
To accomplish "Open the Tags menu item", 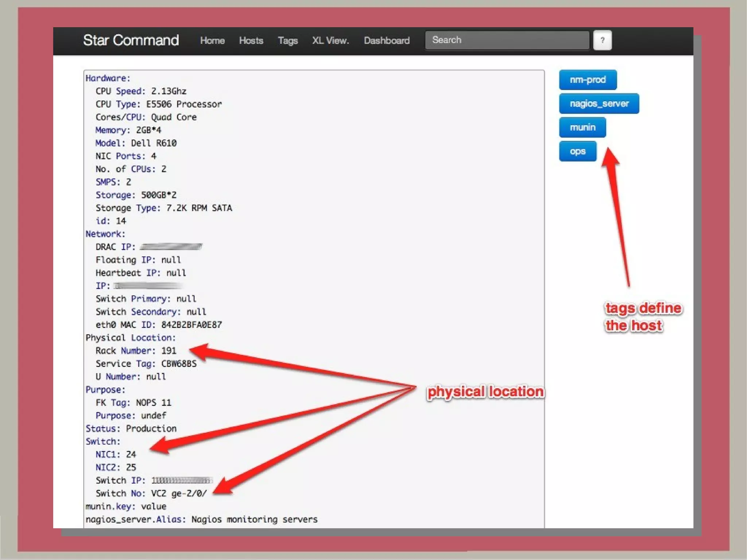I will (x=287, y=40).
